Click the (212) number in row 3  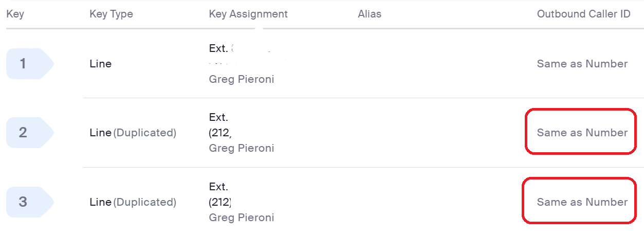click(220, 202)
